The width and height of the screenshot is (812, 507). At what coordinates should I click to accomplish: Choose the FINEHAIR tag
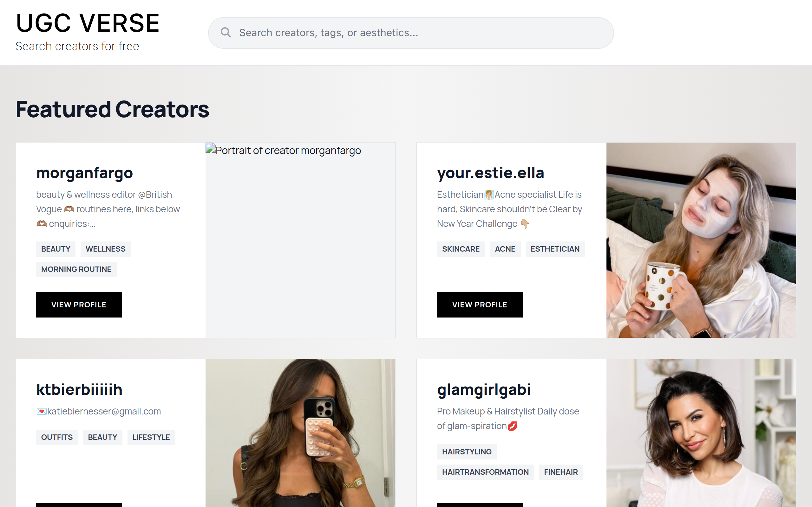click(561, 472)
